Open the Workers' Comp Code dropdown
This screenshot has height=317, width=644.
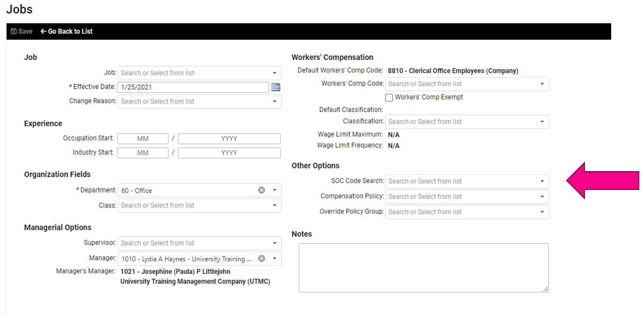tap(542, 84)
